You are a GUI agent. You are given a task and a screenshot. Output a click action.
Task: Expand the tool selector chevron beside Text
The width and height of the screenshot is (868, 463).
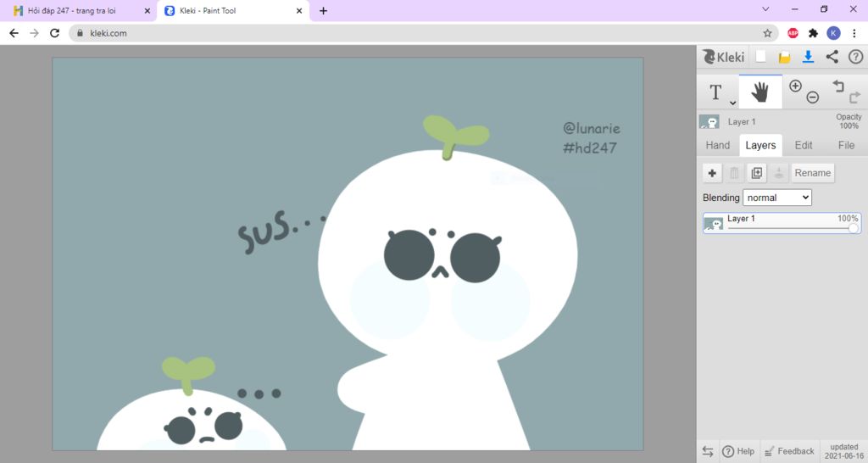[x=733, y=103]
